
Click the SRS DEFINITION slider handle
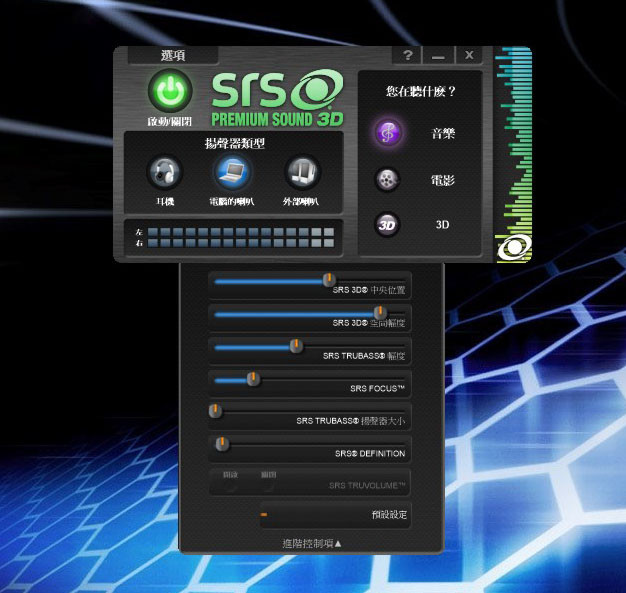click(222, 443)
